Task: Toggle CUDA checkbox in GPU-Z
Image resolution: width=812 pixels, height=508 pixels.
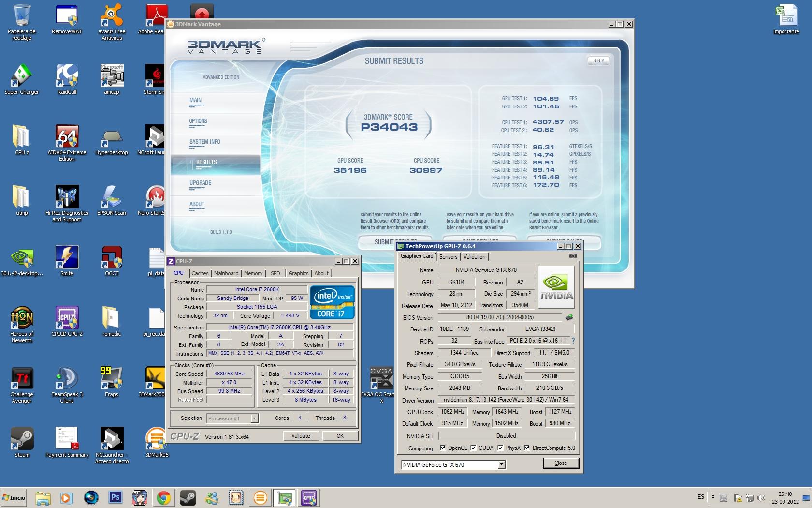Action: [473, 448]
